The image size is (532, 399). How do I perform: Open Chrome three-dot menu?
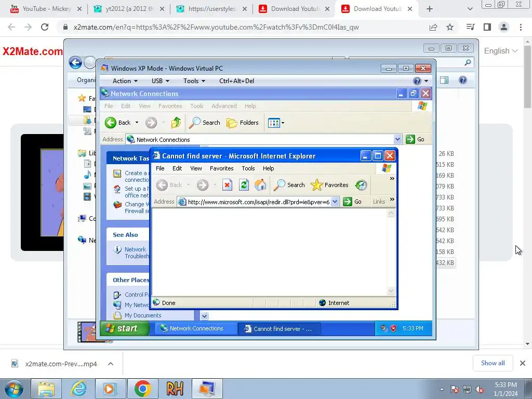tap(521, 27)
